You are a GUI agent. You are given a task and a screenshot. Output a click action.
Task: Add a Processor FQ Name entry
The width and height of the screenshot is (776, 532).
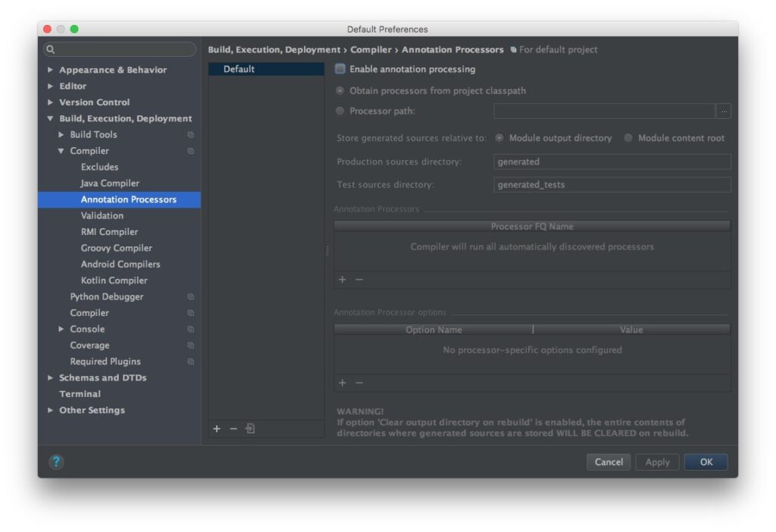click(343, 279)
